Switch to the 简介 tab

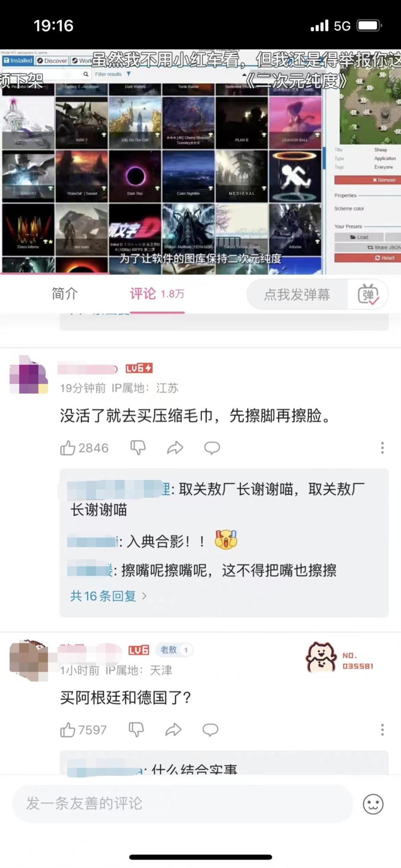coord(65,293)
